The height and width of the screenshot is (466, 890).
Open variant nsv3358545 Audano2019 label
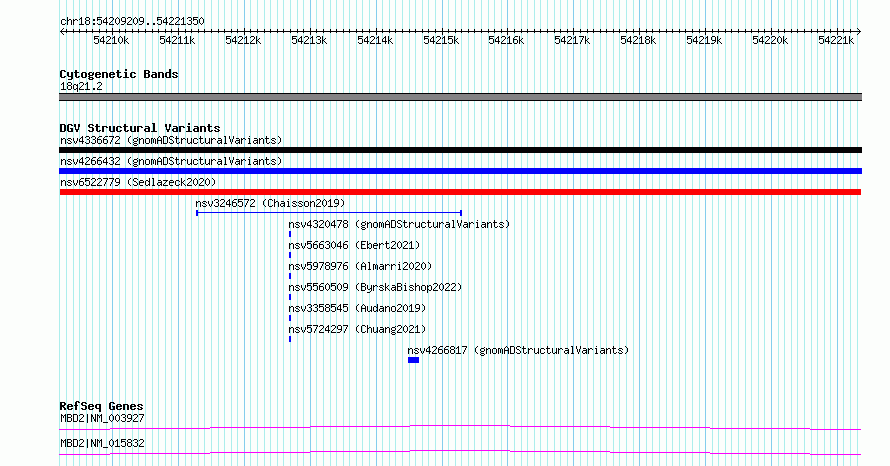pos(357,308)
